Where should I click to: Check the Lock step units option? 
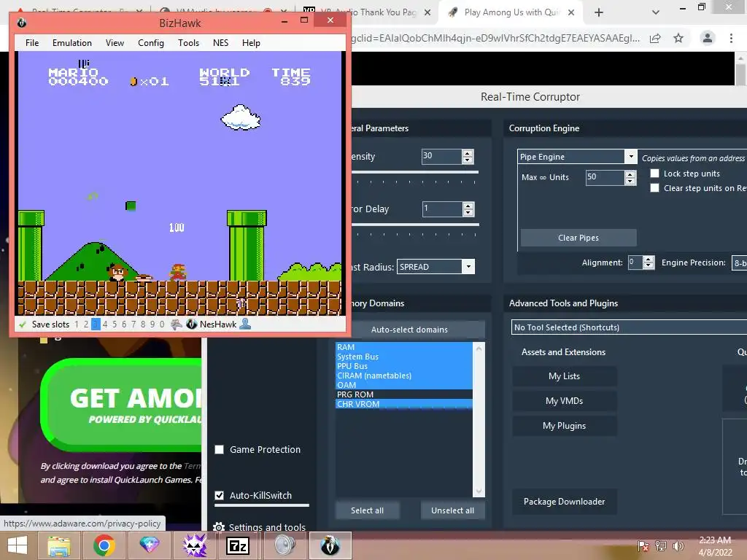coord(655,174)
